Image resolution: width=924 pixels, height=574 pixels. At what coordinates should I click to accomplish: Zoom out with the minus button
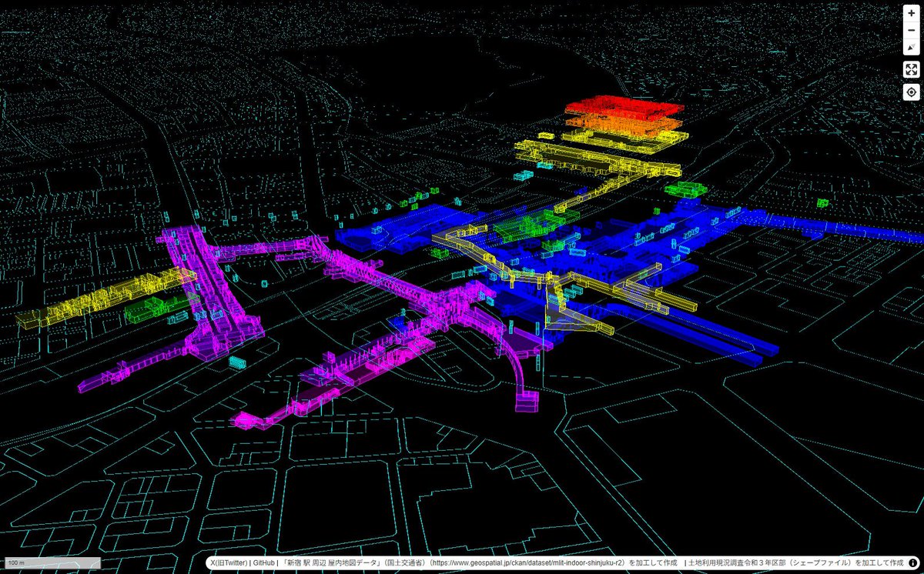(912, 30)
